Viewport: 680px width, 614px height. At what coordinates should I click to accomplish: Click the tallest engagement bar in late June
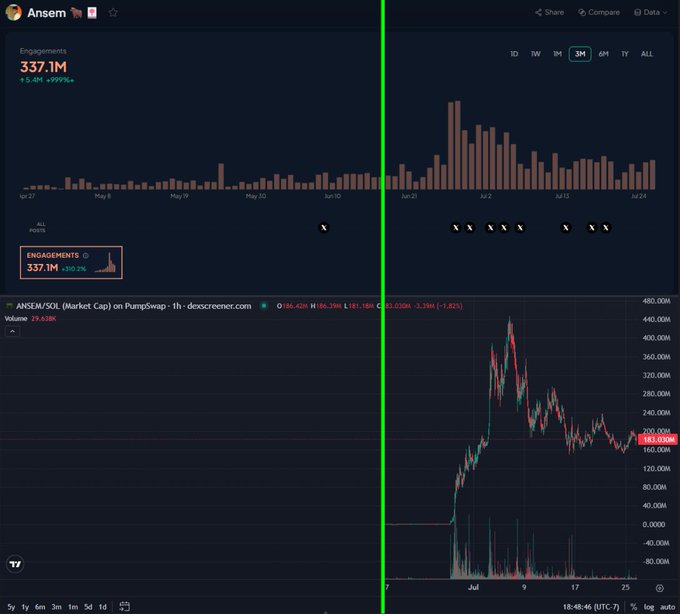[458, 145]
